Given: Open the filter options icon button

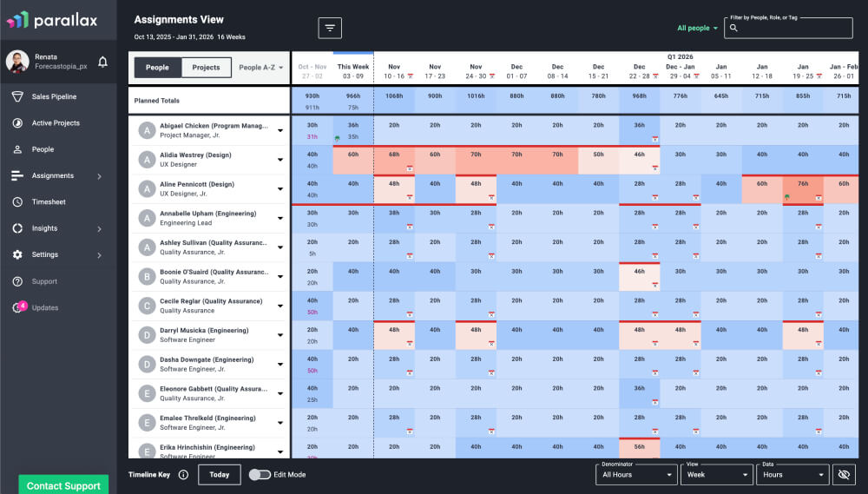Looking at the screenshot, I should (330, 28).
